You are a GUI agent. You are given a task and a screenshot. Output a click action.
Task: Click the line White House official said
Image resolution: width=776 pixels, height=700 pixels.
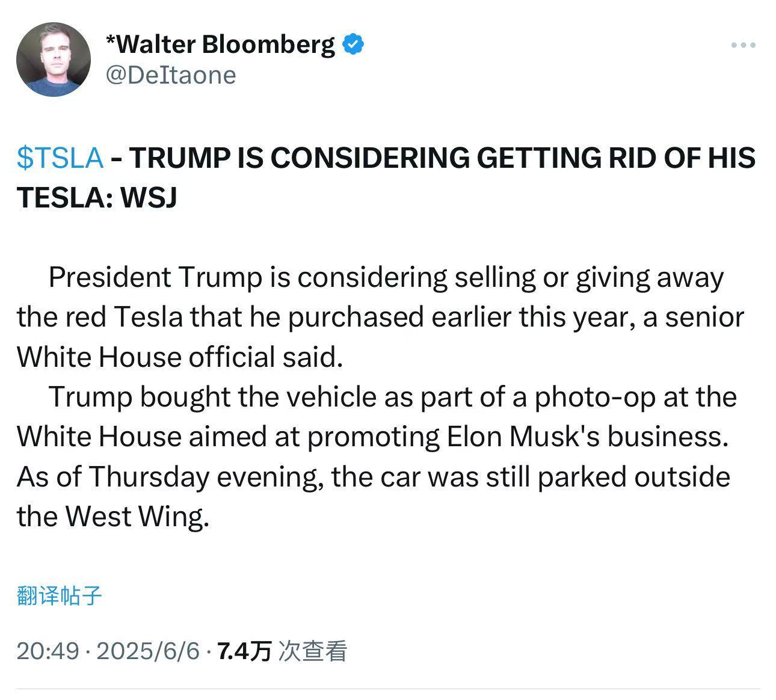coord(180,357)
